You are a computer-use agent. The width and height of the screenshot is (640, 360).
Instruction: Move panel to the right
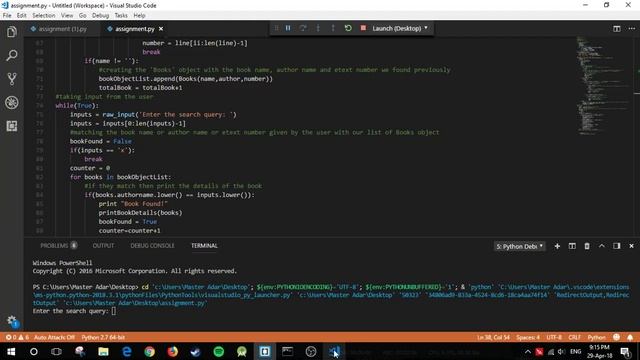tap(617, 246)
